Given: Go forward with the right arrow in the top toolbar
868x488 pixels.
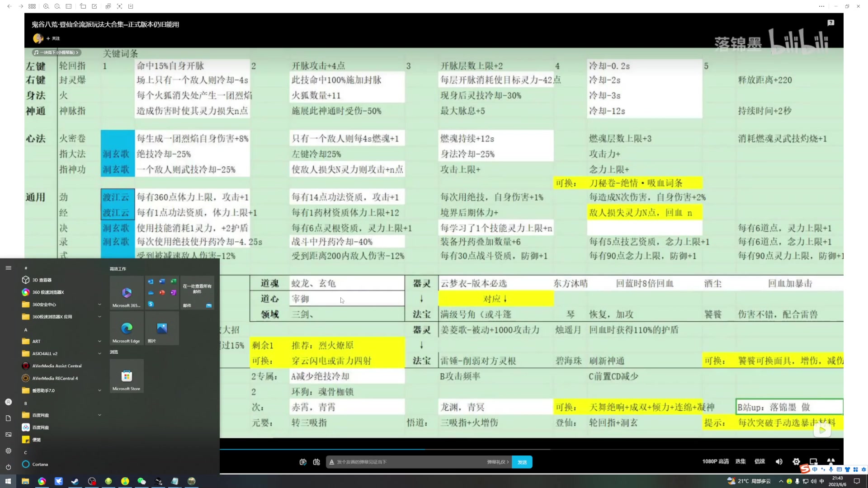Looking at the screenshot, I should pyautogui.click(x=21, y=6).
